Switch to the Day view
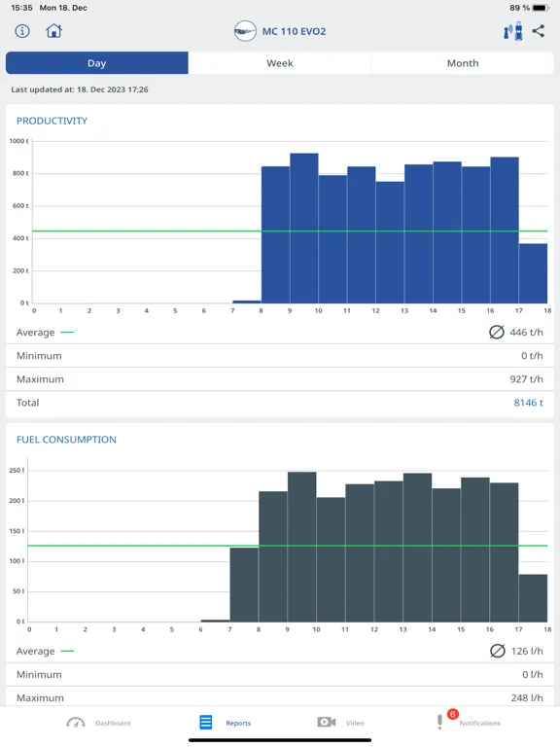Screen dimensions: 560x747 pos(96,63)
